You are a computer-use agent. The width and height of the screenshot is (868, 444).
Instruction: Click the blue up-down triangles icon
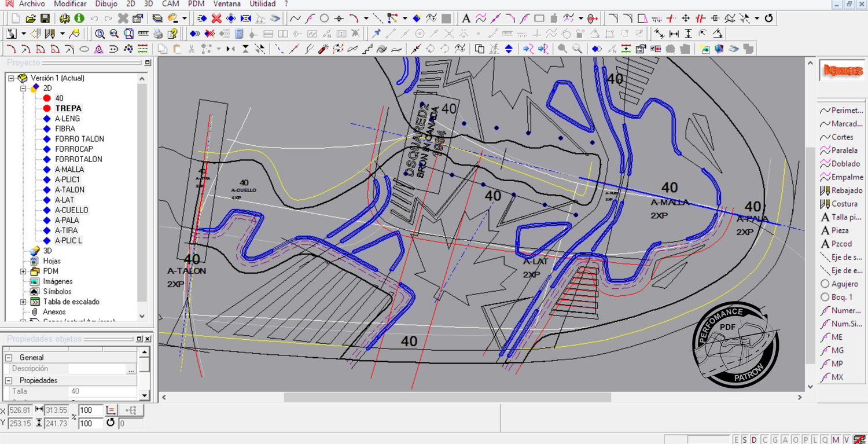point(509,49)
